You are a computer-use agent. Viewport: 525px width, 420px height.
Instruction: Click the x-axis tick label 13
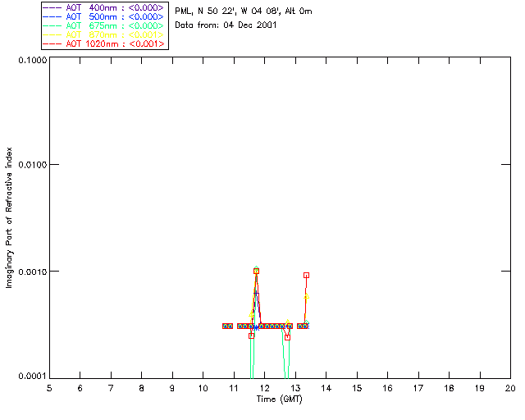coord(295,388)
